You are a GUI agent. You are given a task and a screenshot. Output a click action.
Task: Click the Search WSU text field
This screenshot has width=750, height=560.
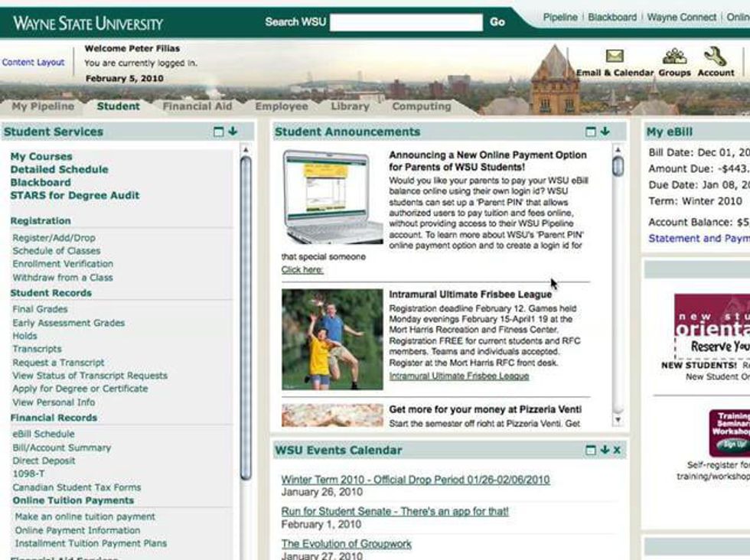406,22
